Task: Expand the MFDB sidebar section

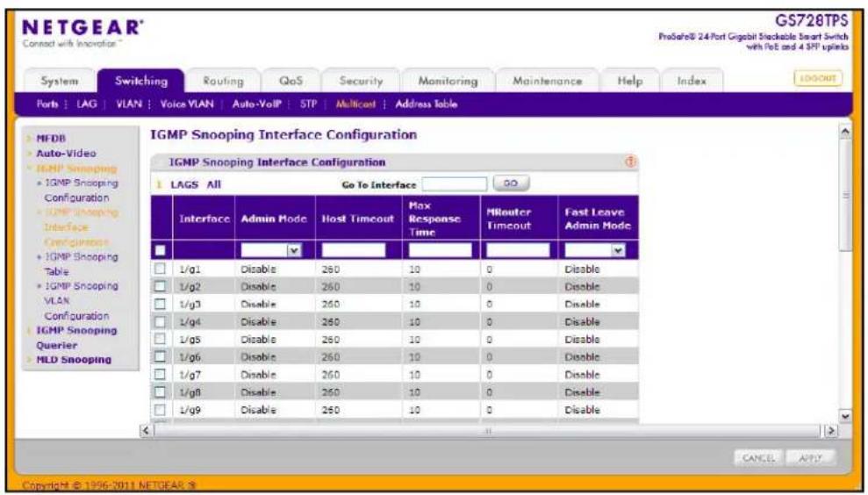Action: pos(51,139)
